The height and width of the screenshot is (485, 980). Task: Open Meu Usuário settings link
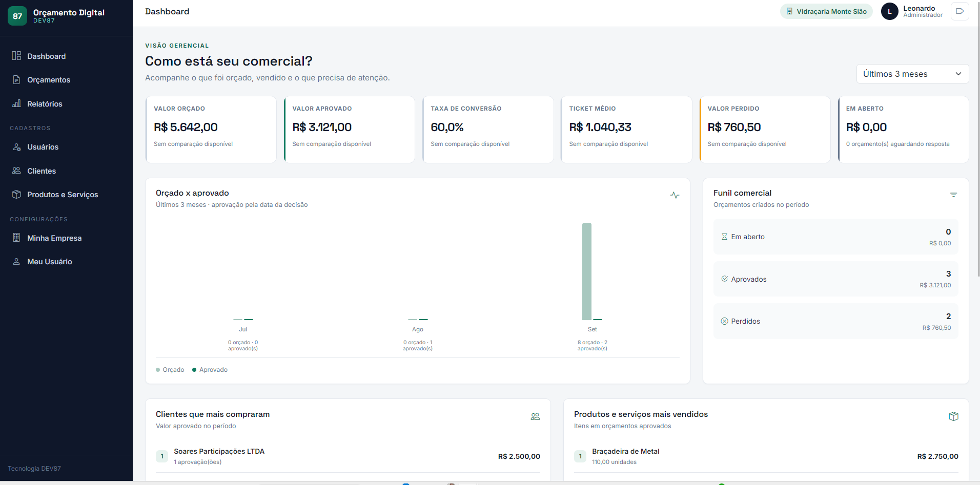click(x=66, y=262)
